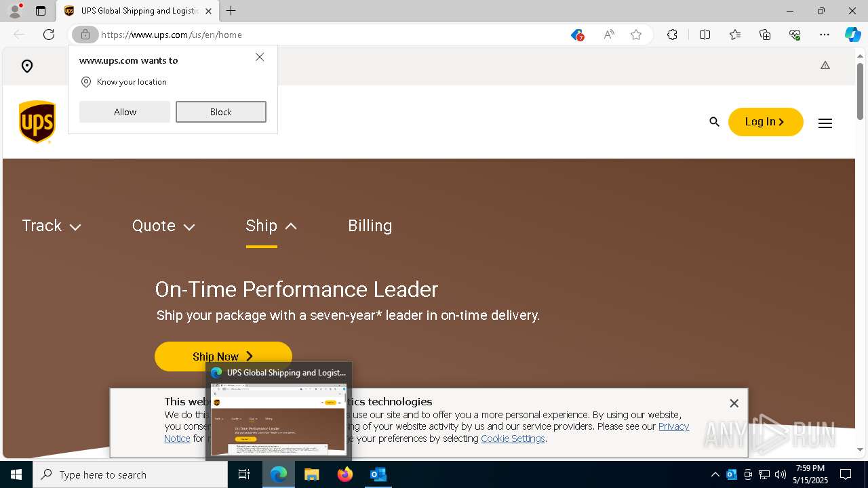This screenshot has width=868, height=488.
Task: Open the UPS hamburger menu
Action: tap(825, 123)
